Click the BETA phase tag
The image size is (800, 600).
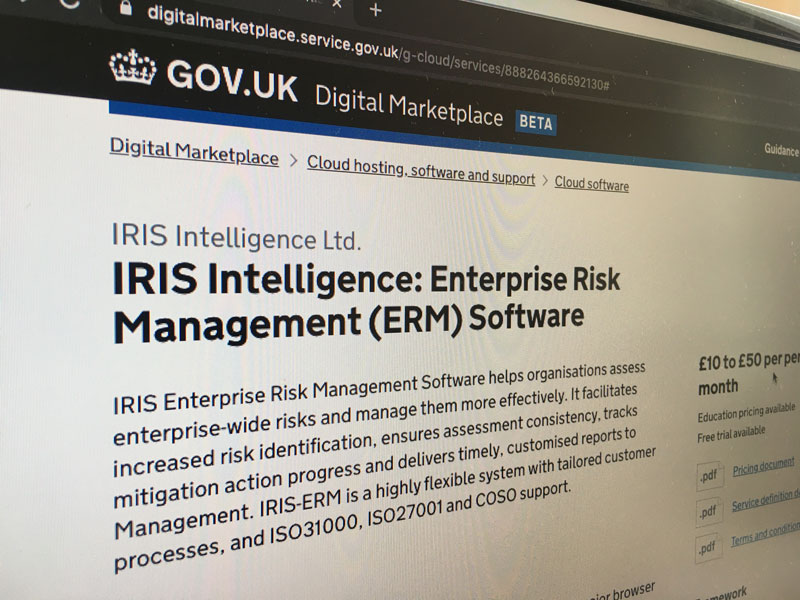(536, 123)
